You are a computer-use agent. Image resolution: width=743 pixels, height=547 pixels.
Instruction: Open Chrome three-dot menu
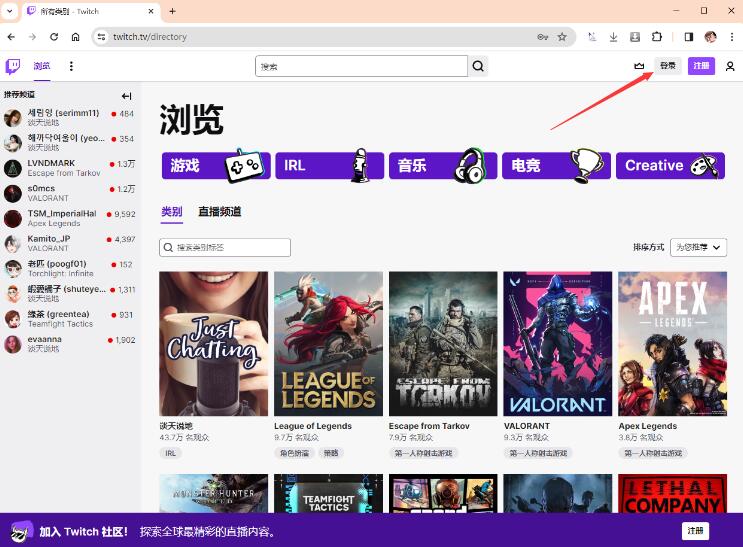732,36
